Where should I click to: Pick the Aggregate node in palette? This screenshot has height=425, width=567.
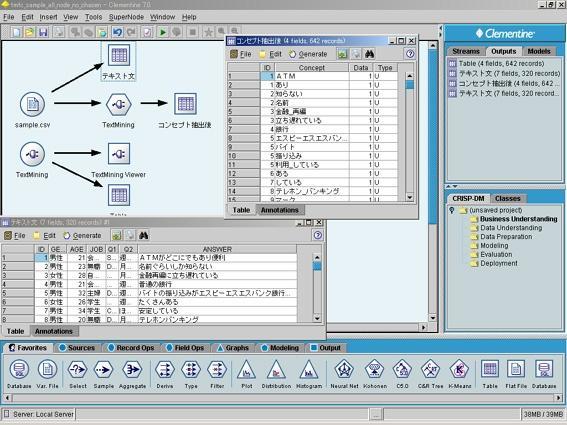point(132,370)
